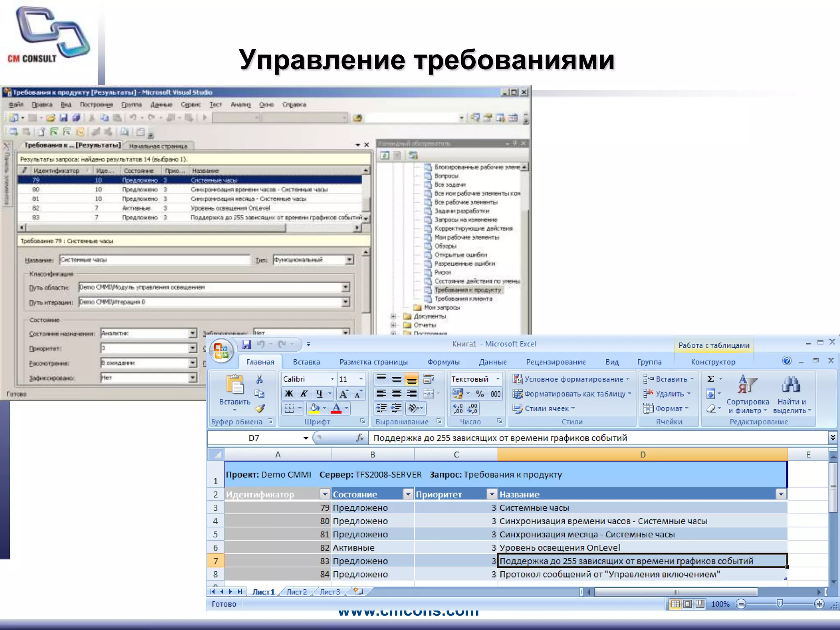Open the Название column filter dropdown
This screenshot has width=840, height=630.
[781, 494]
